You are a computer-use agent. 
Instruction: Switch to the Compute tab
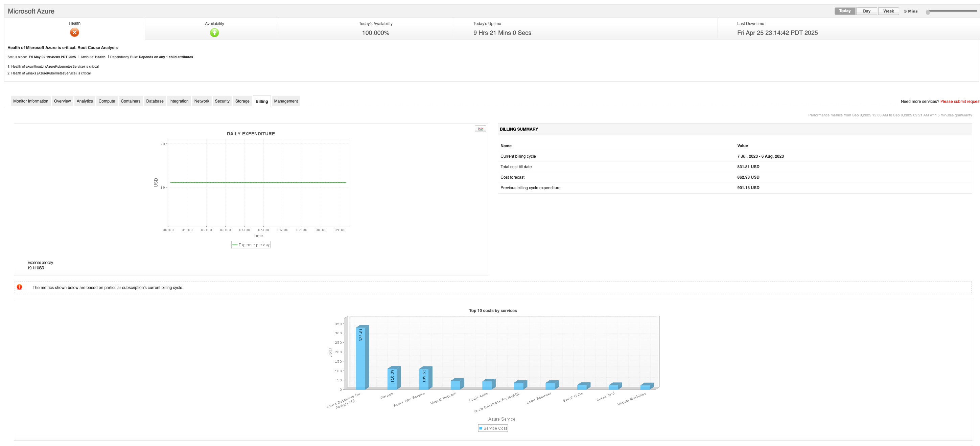107,101
